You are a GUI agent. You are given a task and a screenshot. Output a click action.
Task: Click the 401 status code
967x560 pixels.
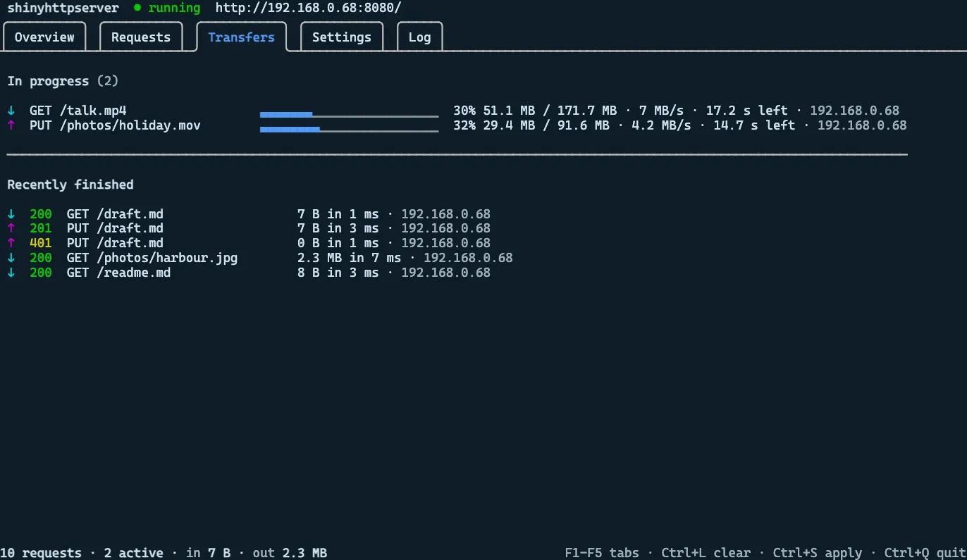(40, 243)
